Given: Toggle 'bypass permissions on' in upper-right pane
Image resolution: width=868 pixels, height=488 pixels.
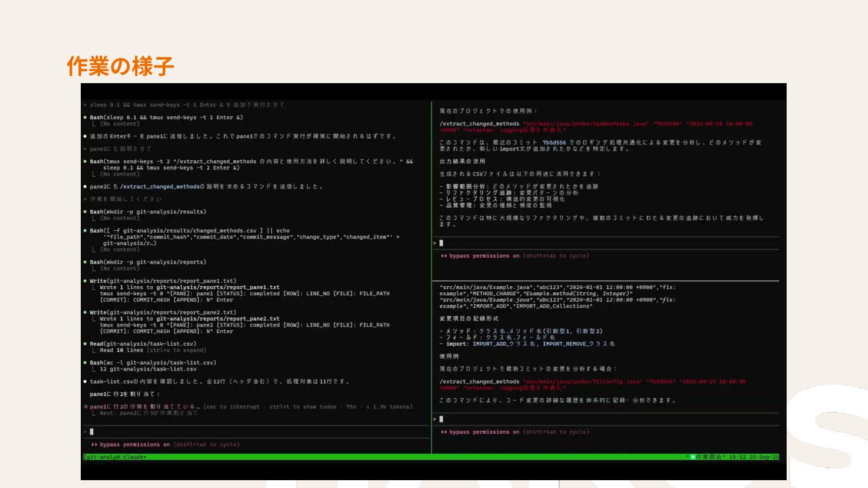Looking at the screenshot, I should tap(515, 256).
